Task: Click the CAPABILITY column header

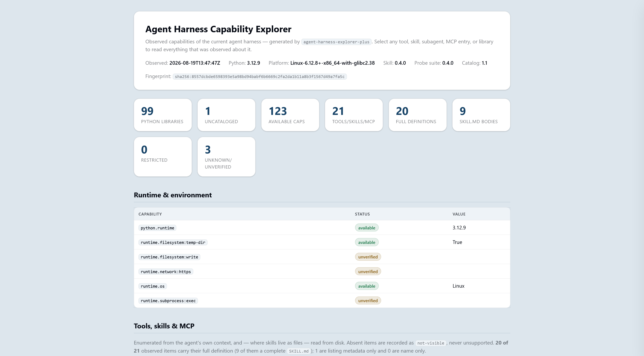Action: (x=150, y=214)
